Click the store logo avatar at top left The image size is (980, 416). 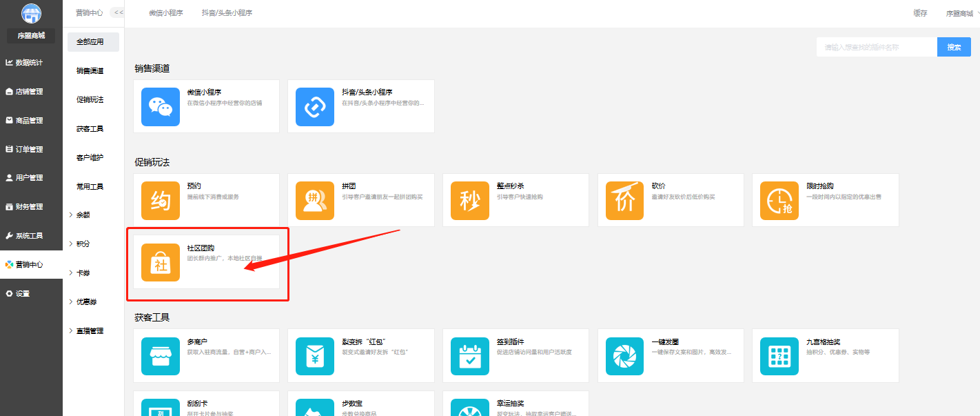[x=31, y=13]
